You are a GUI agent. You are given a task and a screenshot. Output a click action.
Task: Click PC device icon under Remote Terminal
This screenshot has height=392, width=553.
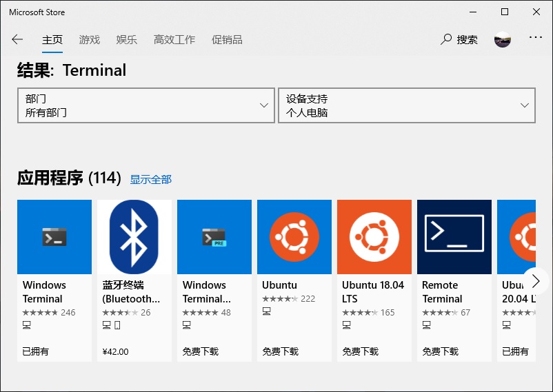coord(426,324)
